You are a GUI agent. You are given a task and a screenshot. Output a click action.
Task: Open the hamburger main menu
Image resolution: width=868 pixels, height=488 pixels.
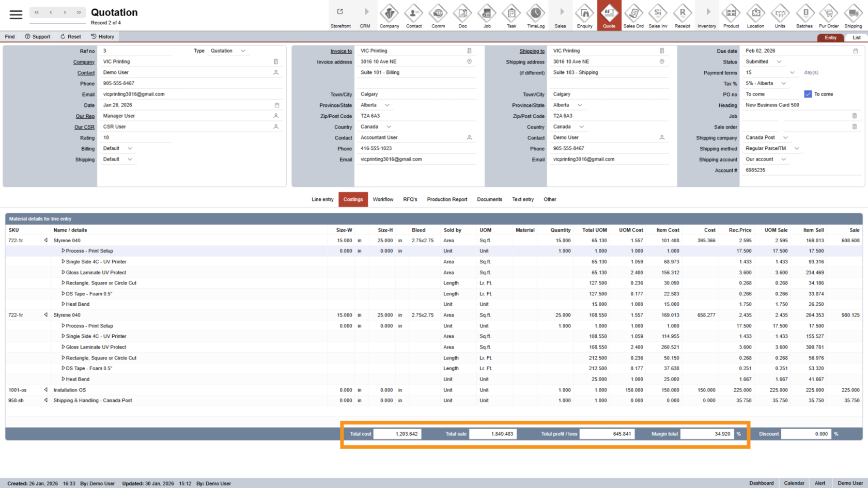[16, 14]
